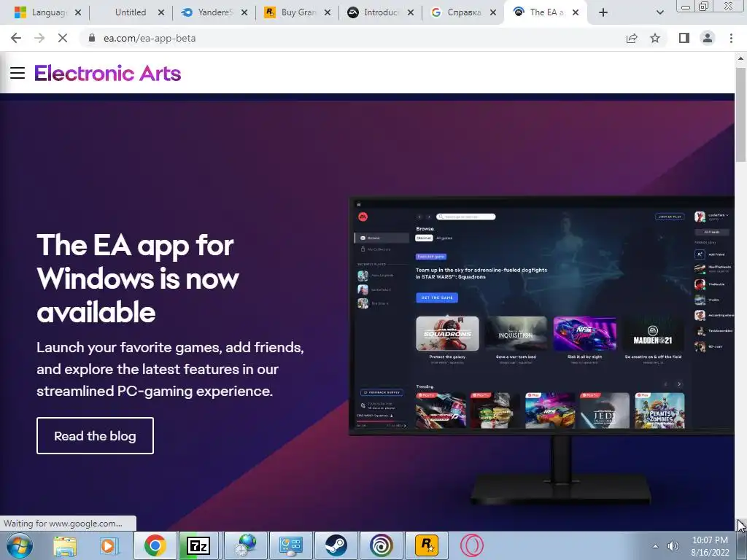Click the headline The EA app for Windows
This screenshot has width=747, height=560.
[138, 279]
